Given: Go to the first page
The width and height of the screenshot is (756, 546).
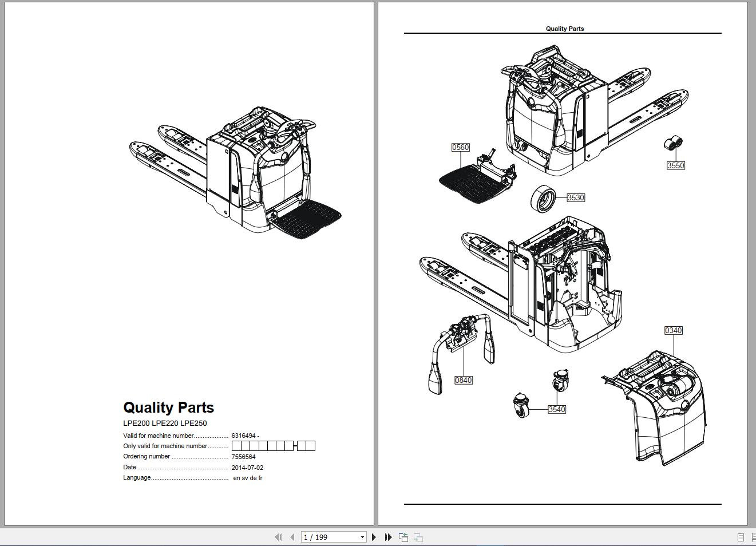Looking at the screenshot, I should (x=278, y=537).
